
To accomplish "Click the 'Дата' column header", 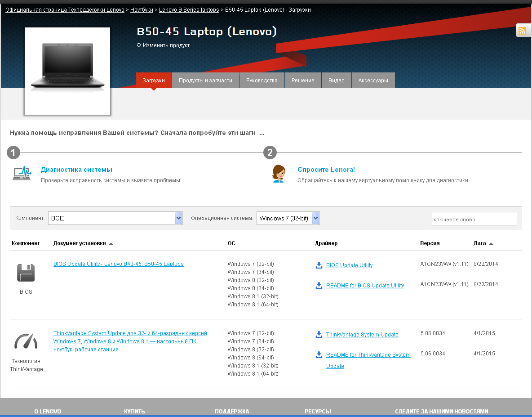I will tap(479, 243).
